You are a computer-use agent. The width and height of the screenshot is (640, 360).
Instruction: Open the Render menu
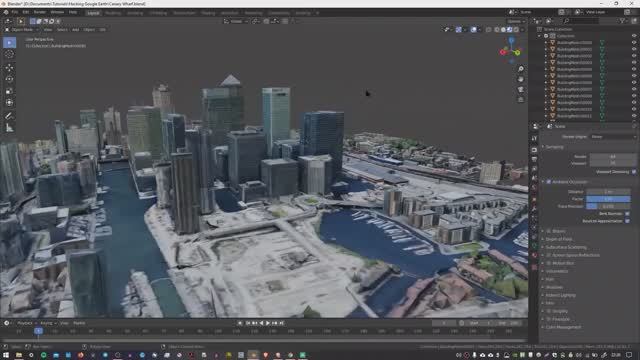coord(40,13)
